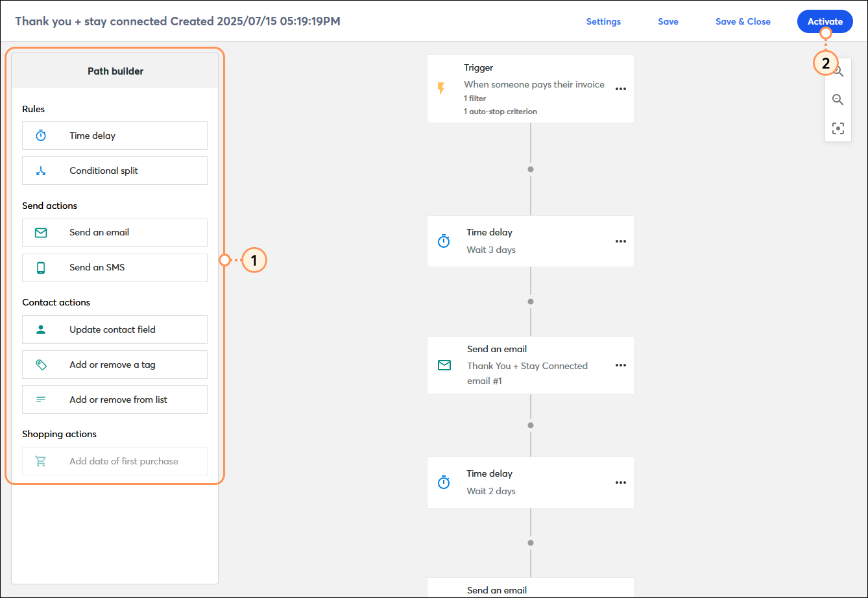Viewport: 868px width, 598px height.
Task: Click the connector dot below Wait 2 days card
Action: point(531,543)
